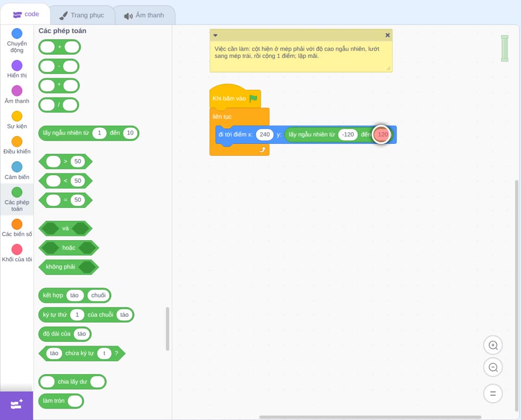
Task: Select the division operator block
Action: click(59, 105)
